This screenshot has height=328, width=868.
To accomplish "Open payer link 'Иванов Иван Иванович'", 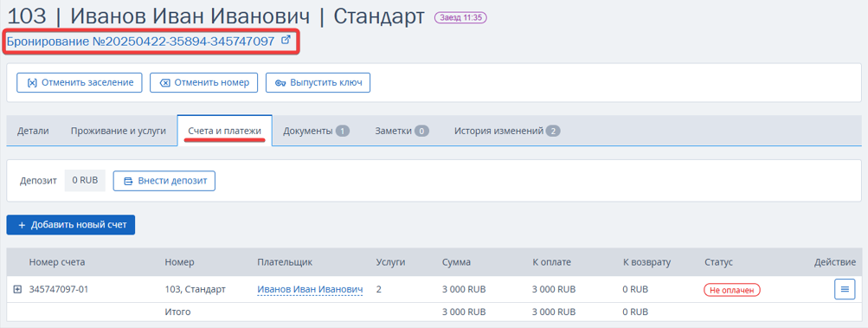I will (x=310, y=289).
